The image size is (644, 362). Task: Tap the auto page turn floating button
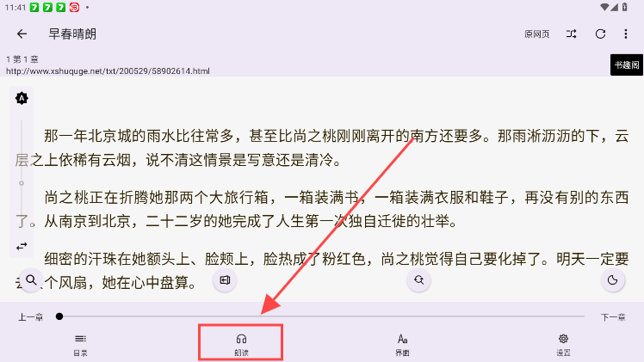225,280
